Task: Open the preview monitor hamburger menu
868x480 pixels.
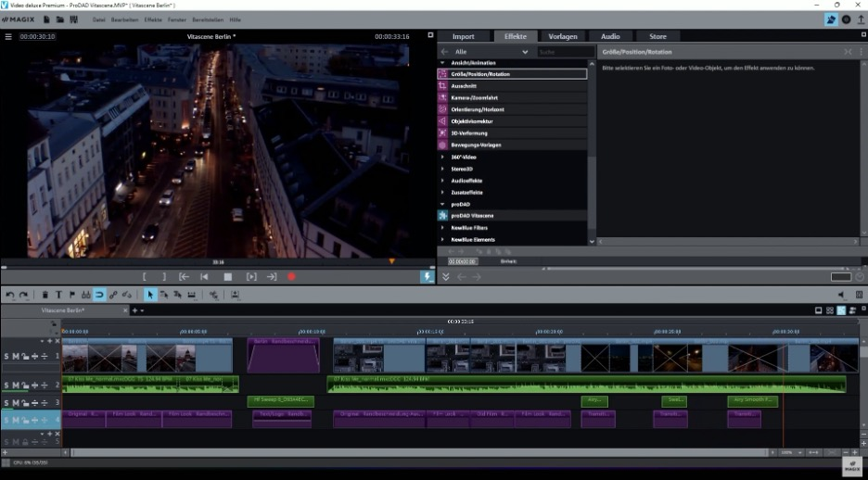Action: pos(8,36)
